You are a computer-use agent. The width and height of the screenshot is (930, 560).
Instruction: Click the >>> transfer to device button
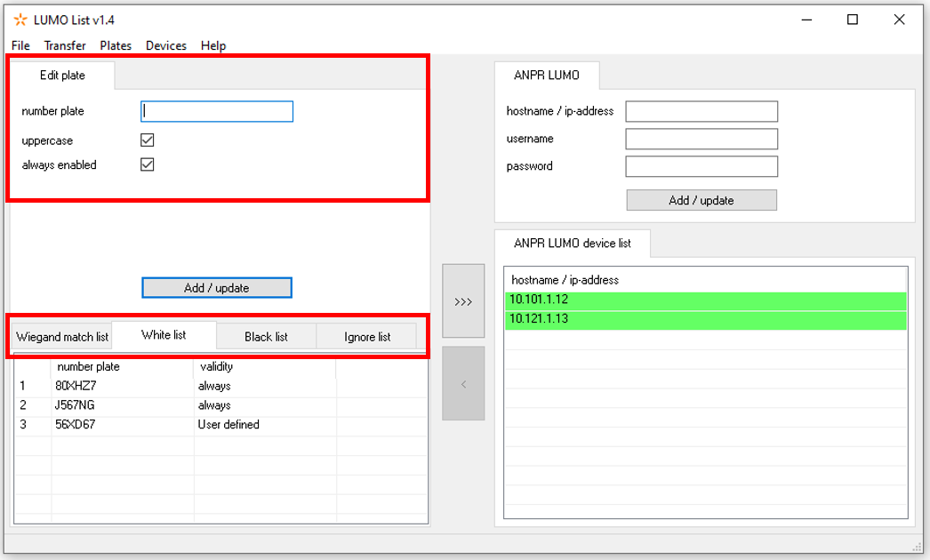pos(463,301)
